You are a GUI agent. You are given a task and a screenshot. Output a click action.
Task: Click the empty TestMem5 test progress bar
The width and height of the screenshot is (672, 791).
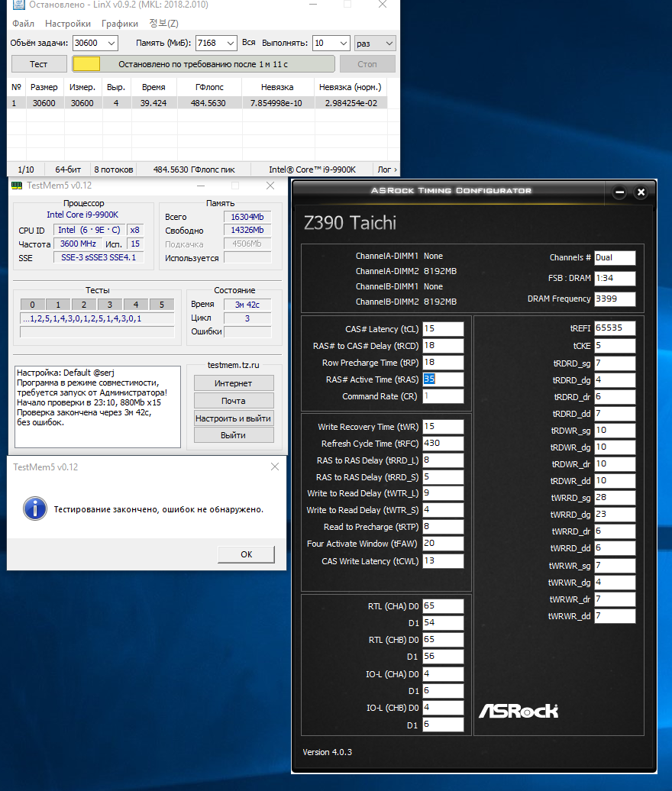click(97, 331)
